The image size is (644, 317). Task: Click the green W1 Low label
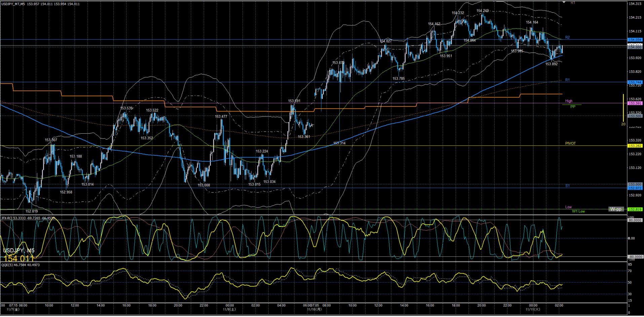pos(578,211)
